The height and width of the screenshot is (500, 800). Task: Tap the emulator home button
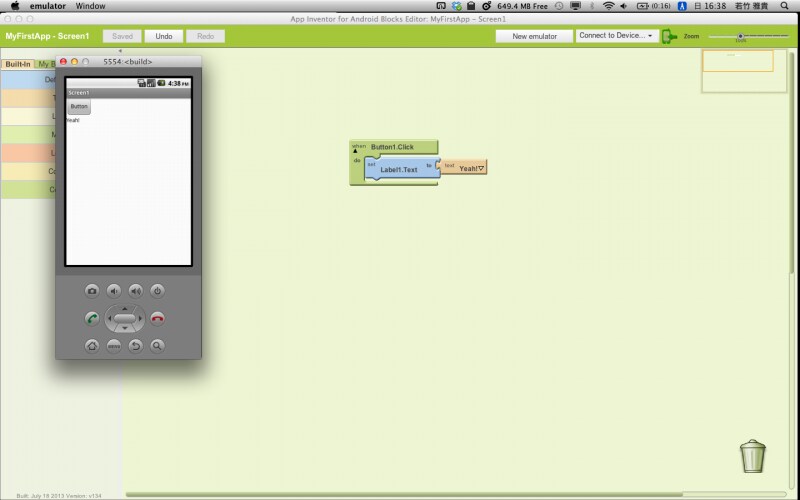tap(92, 345)
